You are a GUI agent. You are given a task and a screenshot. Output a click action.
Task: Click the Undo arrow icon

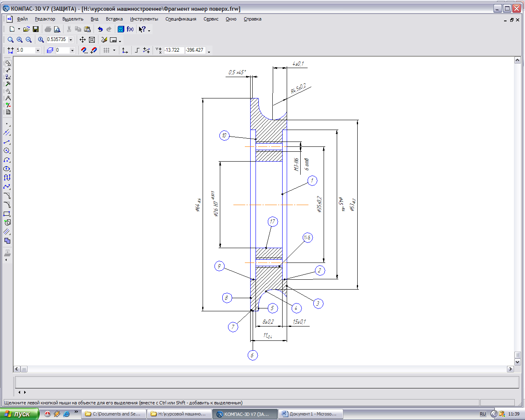[x=100, y=29]
